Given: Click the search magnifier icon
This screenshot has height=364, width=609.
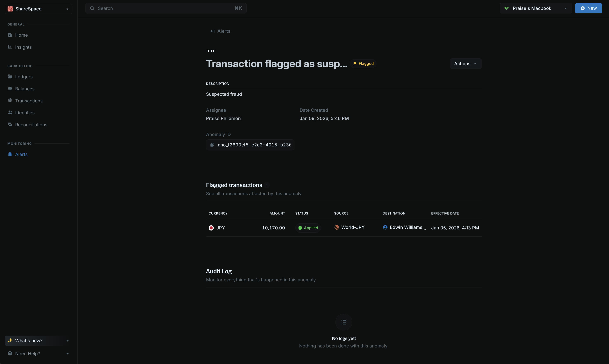Looking at the screenshot, I should pos(92,8).
